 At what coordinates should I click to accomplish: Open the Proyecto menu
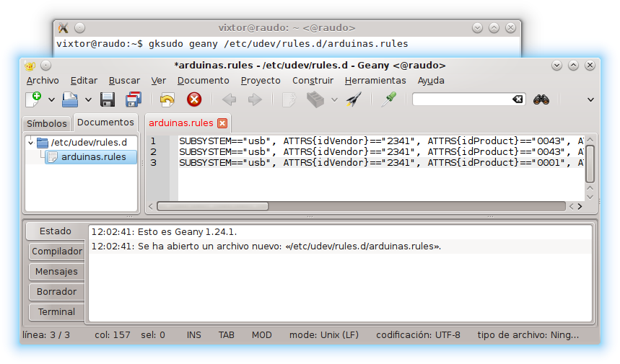pos(261,81)
